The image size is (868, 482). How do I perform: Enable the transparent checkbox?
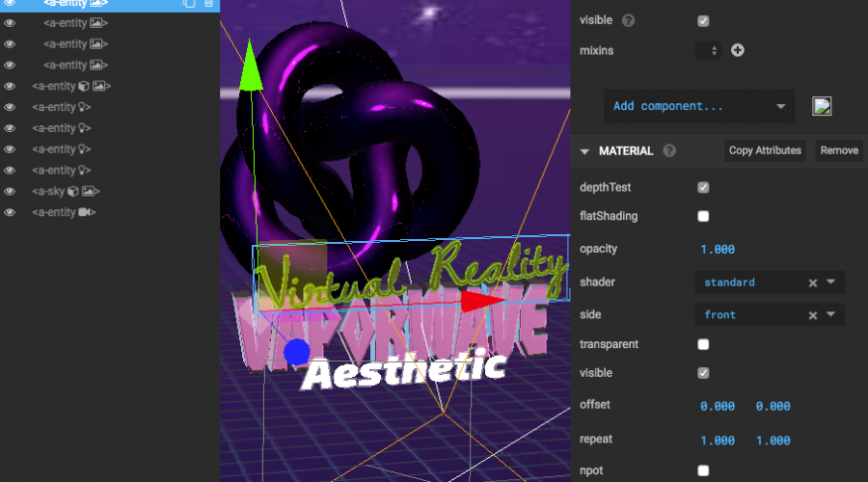(x=703, y=344)
